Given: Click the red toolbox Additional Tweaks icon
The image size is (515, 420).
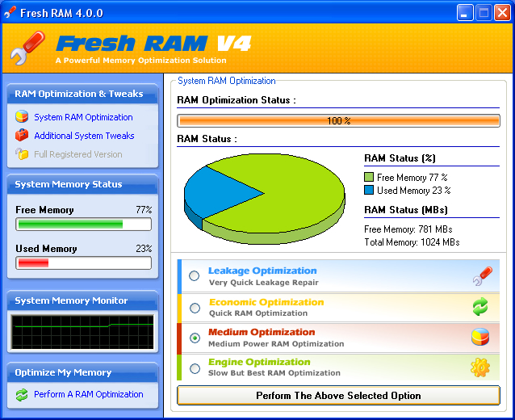Looking at the screenshot, I should pyautogui.click(x=22, y=135).
